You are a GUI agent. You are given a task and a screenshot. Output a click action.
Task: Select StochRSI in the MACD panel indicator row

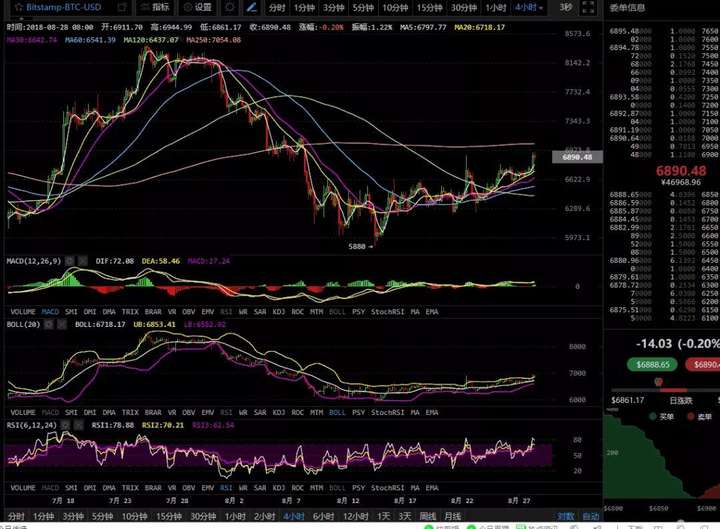point(388,312)
